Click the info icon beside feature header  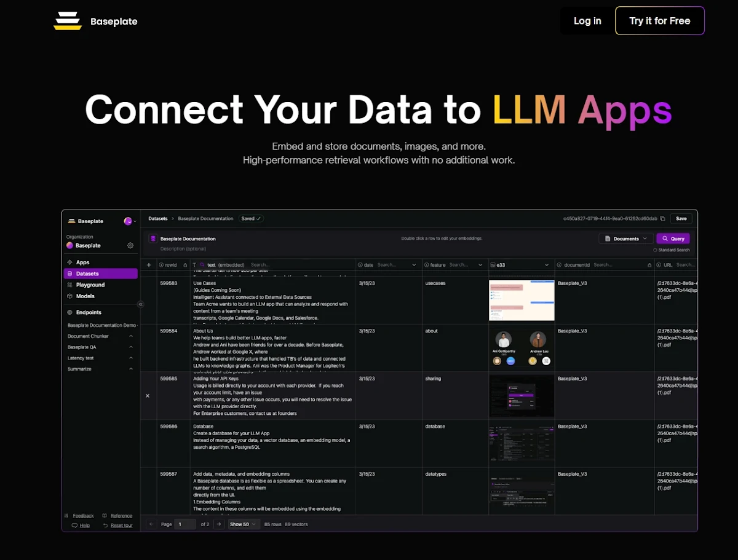[427, 265]
